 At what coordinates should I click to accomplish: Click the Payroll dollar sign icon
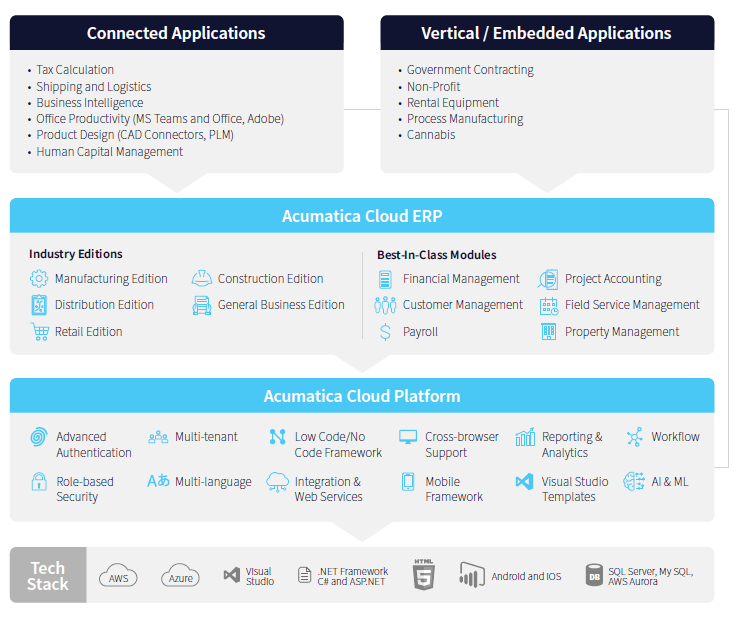pos(385,332)
